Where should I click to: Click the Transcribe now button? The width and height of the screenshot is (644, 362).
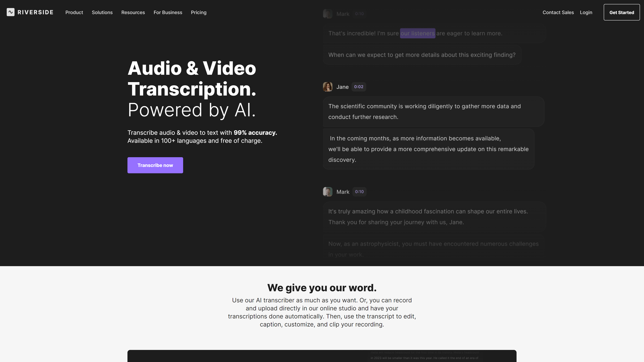pyautogui.click(x=155, y=165)
